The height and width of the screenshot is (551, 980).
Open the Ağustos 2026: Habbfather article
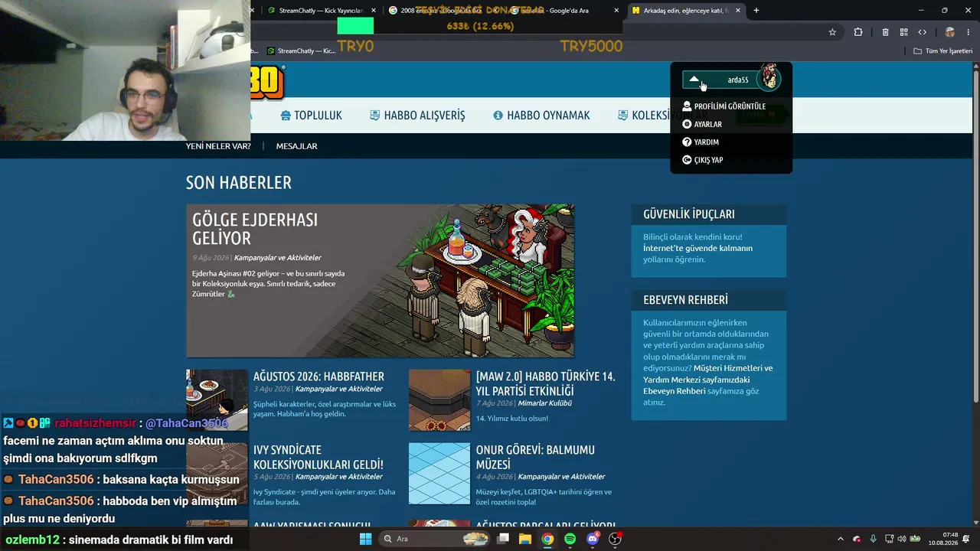tap(318, 377)
